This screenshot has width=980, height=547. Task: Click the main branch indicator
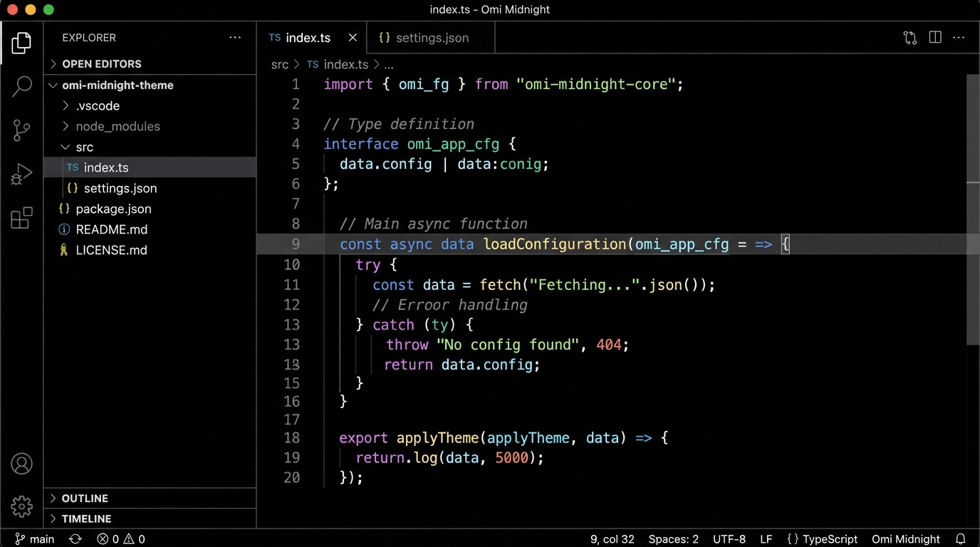pos(35,539)
